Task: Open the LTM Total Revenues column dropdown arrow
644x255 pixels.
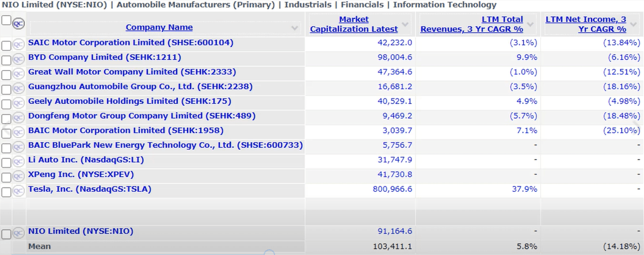Action: [x=530, y=25]
